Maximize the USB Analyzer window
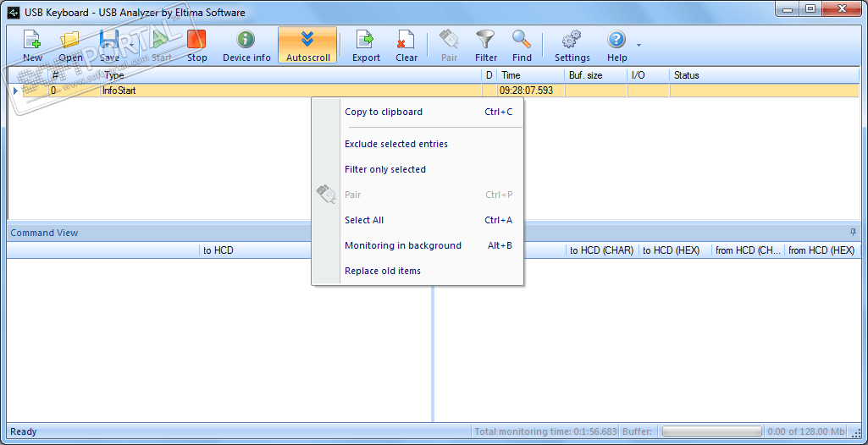 (x=810, y=9)
